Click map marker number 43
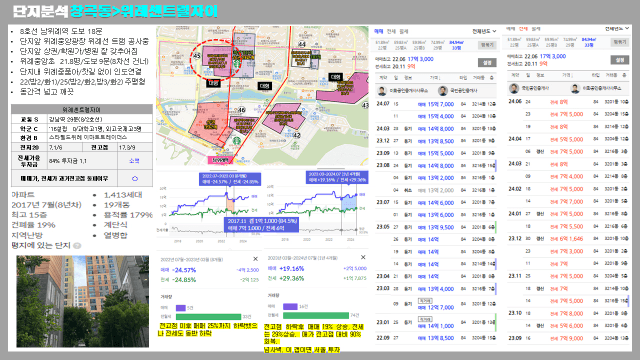This screenshot has height=360, width=640. [365, 105]
